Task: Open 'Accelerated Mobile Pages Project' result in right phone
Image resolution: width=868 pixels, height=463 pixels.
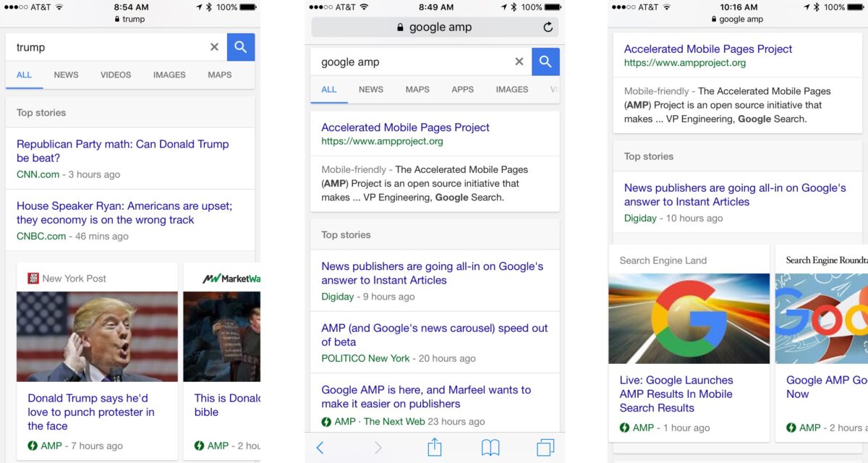Action: point(708,49)
